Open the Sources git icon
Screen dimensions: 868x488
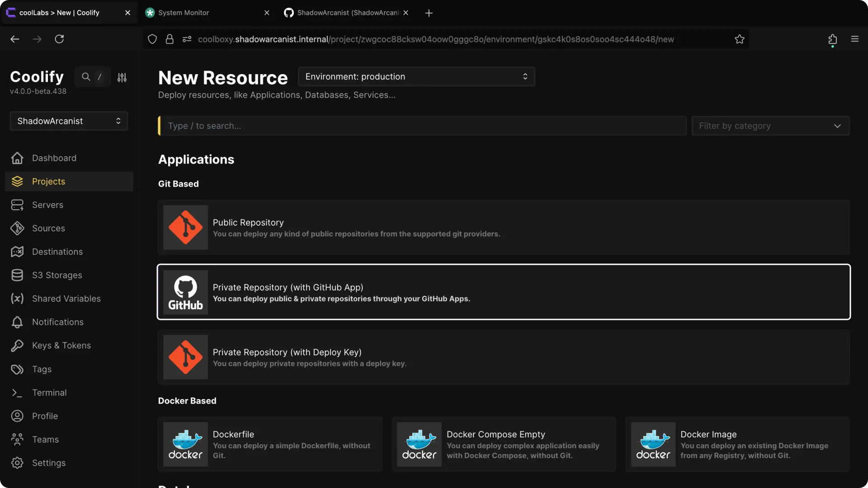coord(17,229)
